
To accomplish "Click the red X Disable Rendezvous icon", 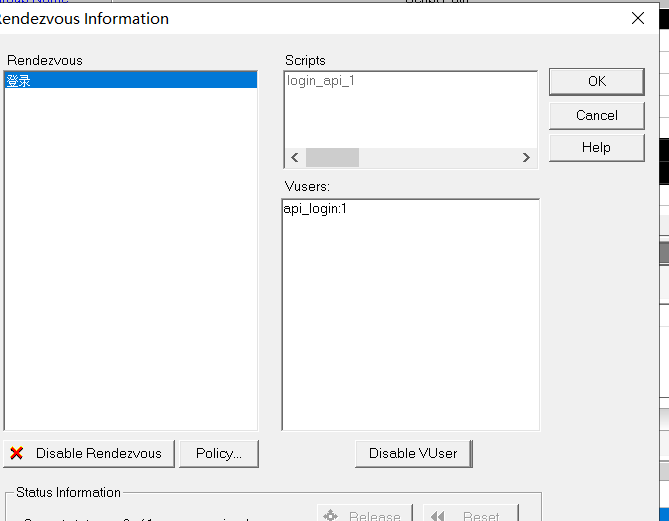I will click(x=16, y=453).
